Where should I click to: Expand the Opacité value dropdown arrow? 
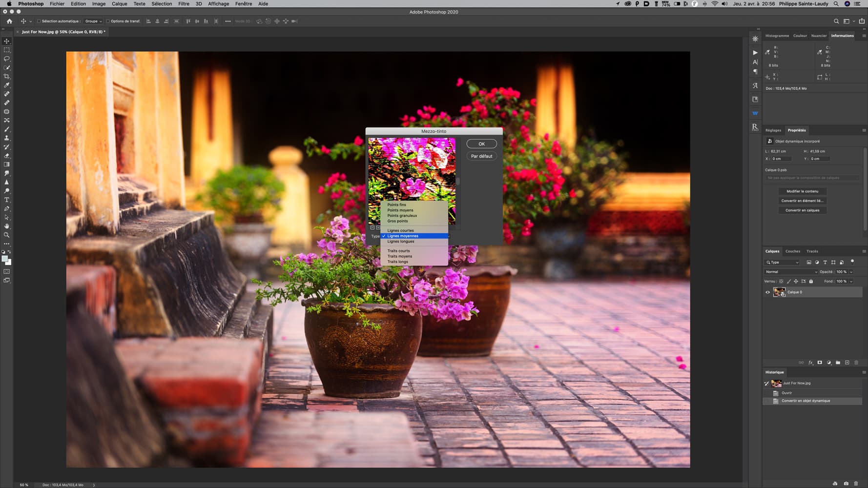click(x=851, y=272)
